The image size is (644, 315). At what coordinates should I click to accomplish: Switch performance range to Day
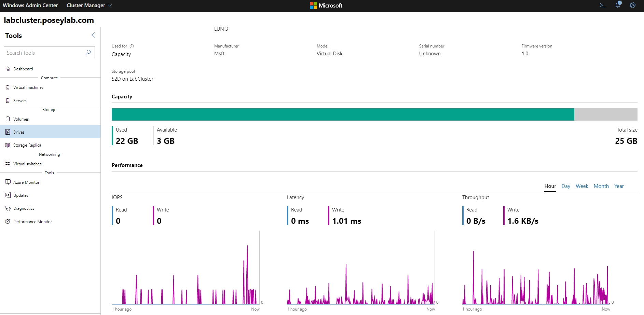566,186
